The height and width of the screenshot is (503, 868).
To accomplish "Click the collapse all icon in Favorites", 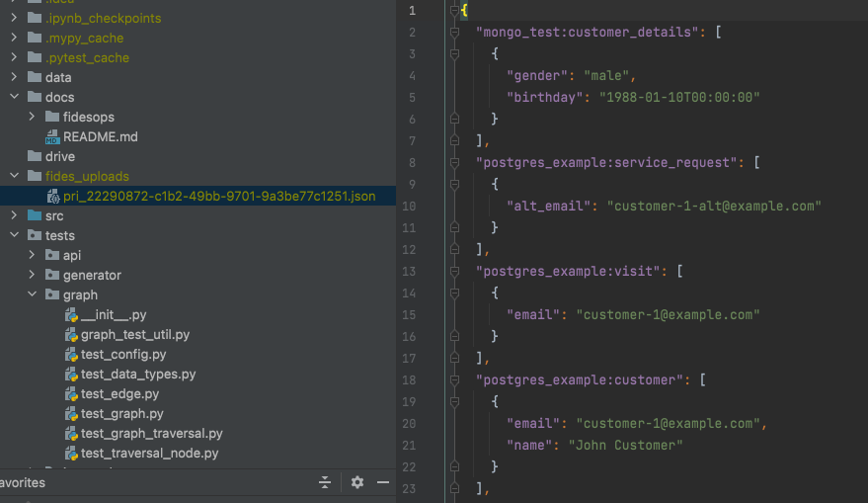I will [x=324, y=482].
